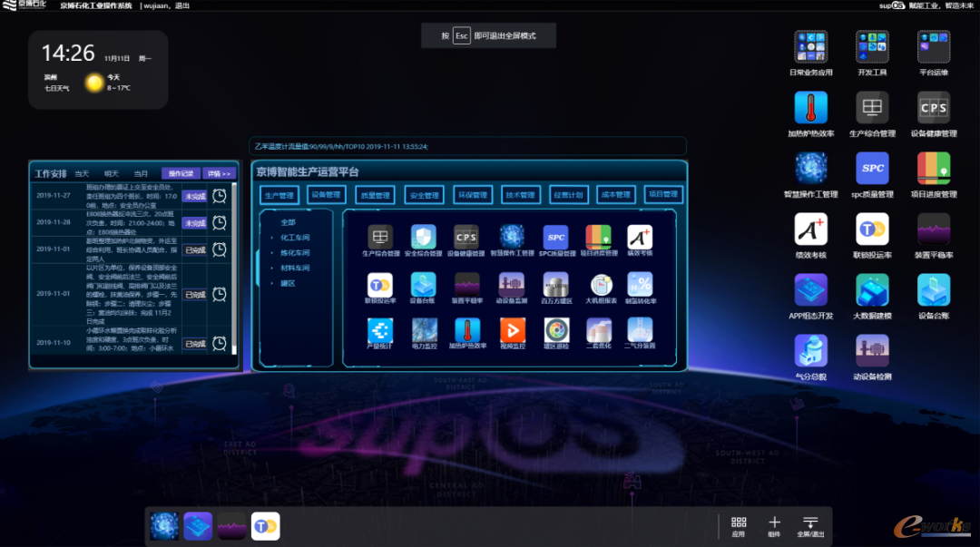The image size is (980, 547).
Task: Select the 经营计划 tab
Action: coord(568,194)
